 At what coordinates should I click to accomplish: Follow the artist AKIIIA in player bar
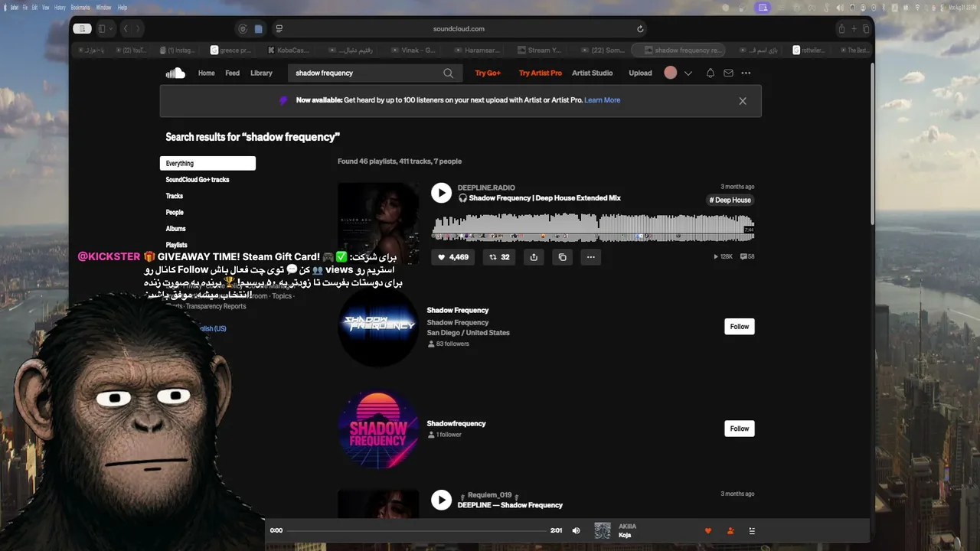730,531
